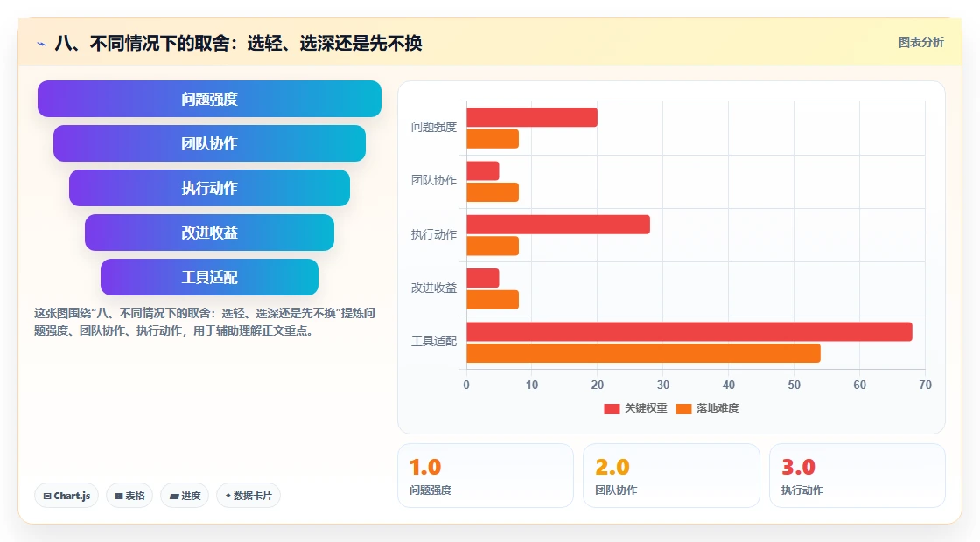This screenshot has height=542, width=980.
Task: Click the red 团队协作 bar in chart
Action: [482, 171]
